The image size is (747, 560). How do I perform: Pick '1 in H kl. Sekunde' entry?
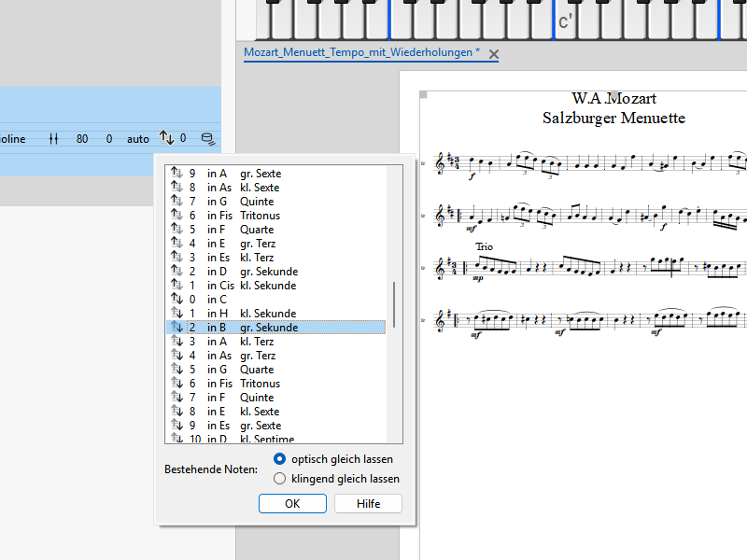pyautogui.click(x=276, y=314)
